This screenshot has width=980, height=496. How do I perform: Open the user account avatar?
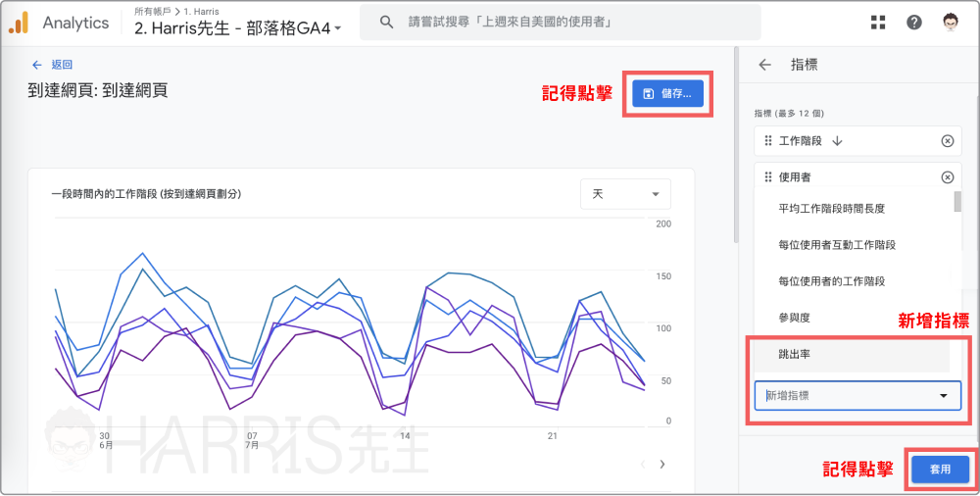[951, 22]
